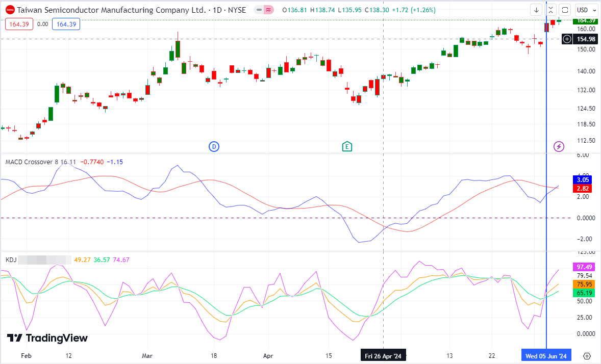Collapse pane with inward chevrons button
This screenshot has width=601, height=364.
click(551, 10)
